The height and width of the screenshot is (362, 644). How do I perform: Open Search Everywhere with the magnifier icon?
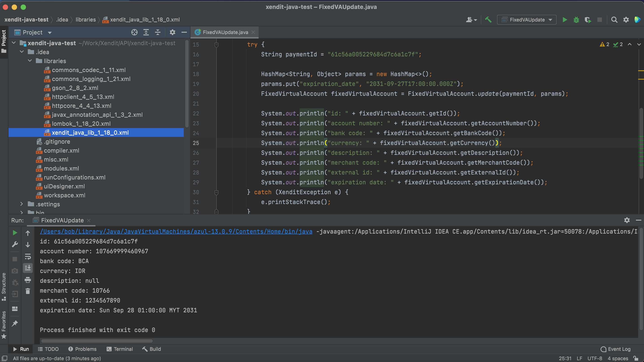[614, 20]
